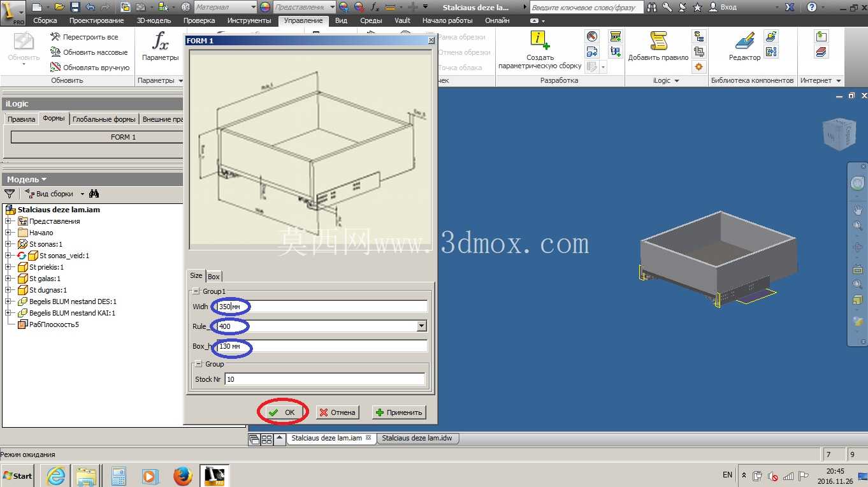Click Update Mass Properties (Обновить массовые)
Viewport: 868px width, 487px height.
pyautogui.click(x=89, y=52)
